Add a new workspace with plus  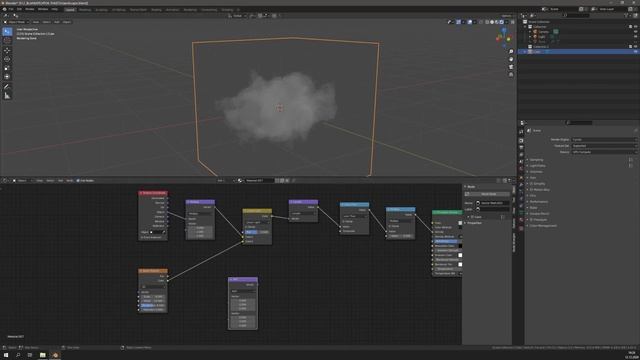pyautogui.click(x=238, y=9)
